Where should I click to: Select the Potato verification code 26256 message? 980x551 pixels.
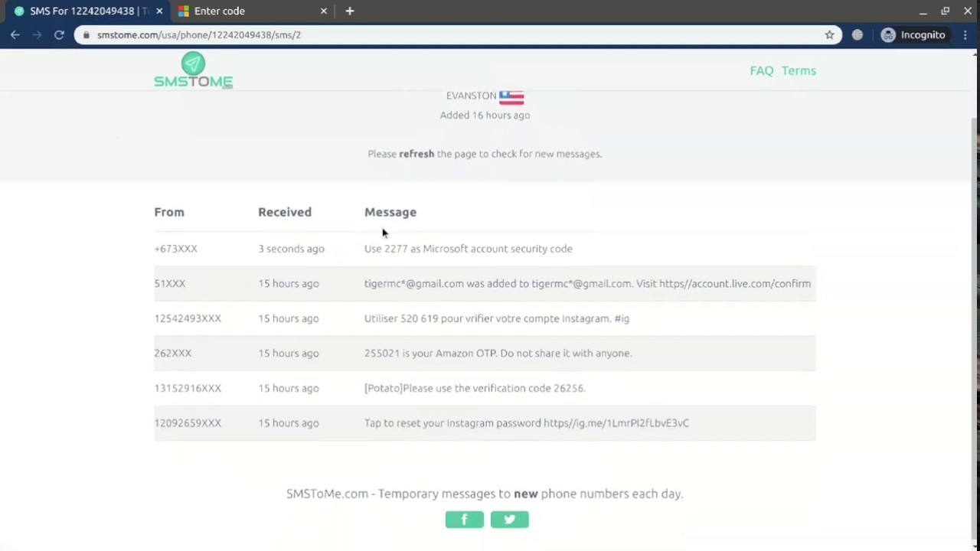[x=475, y=388]
